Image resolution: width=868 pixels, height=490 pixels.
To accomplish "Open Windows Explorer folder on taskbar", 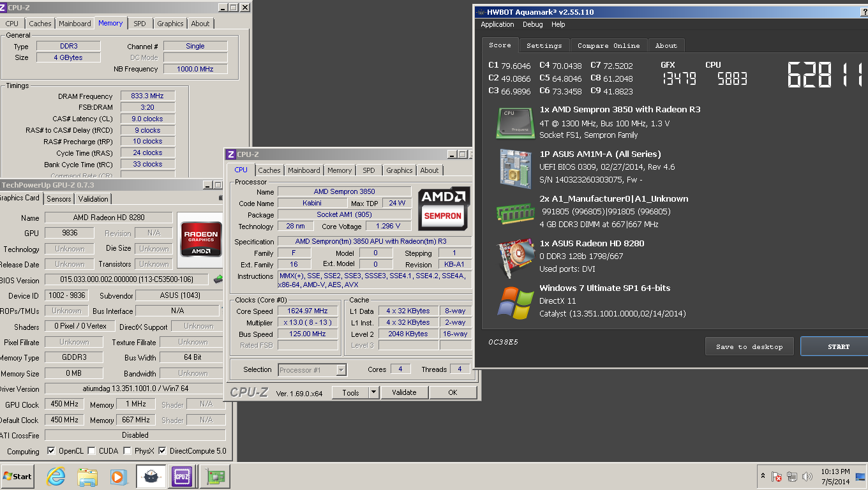I will (x=87, y=477).
